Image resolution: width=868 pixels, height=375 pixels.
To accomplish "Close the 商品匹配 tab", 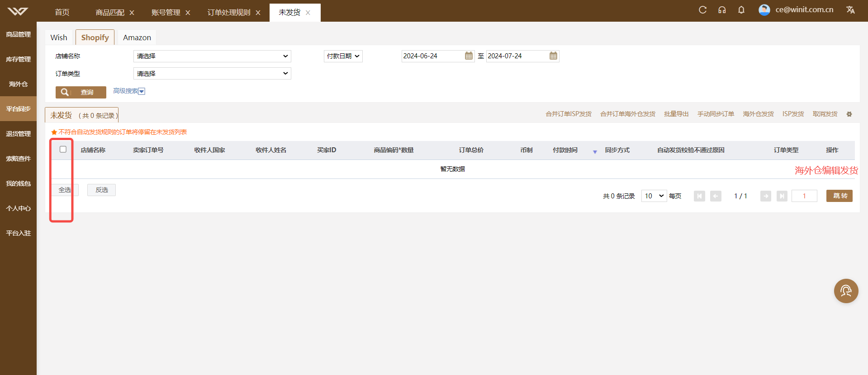I will [132, 13].
